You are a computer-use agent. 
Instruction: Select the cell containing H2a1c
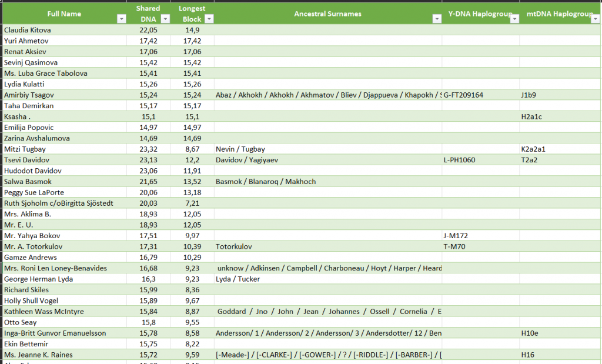560,116
